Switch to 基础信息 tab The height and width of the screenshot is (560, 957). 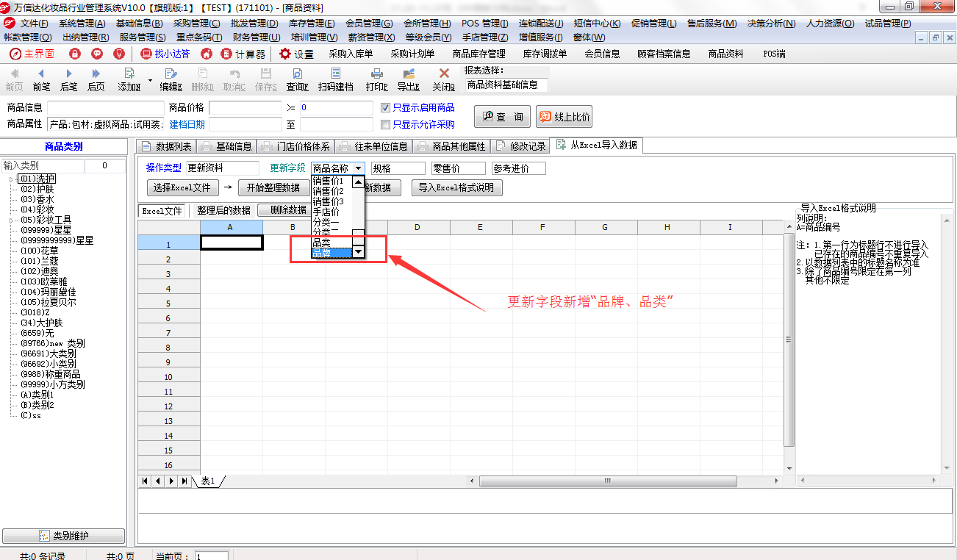click(x=226, y=146)
